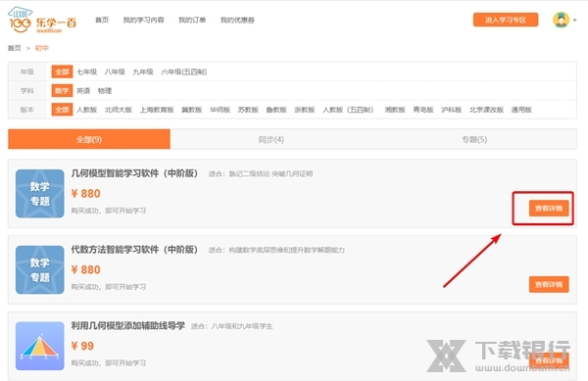The width and height of the screenshot is (588, 381).
Task: Click 查看详情 for 几何模型智能学习软件
Action: [x=549, y=209]
